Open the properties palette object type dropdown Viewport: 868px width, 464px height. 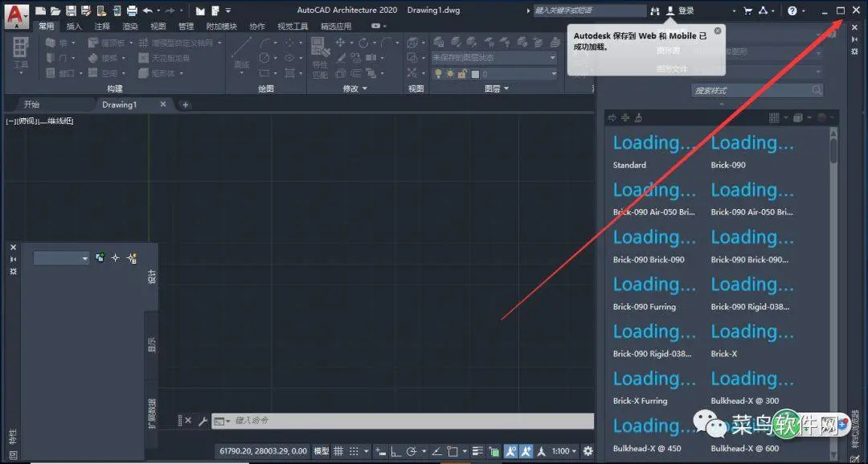point(61,258)
